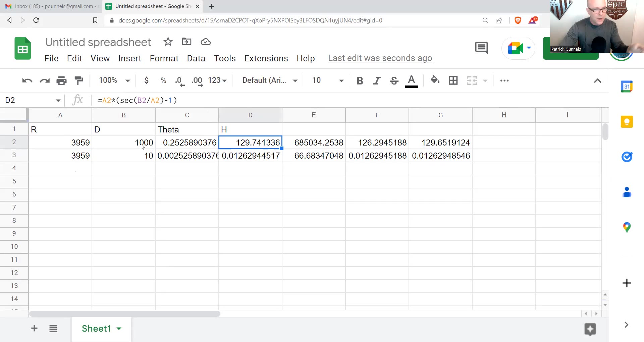Open the Insert menu

click(130, 58)
